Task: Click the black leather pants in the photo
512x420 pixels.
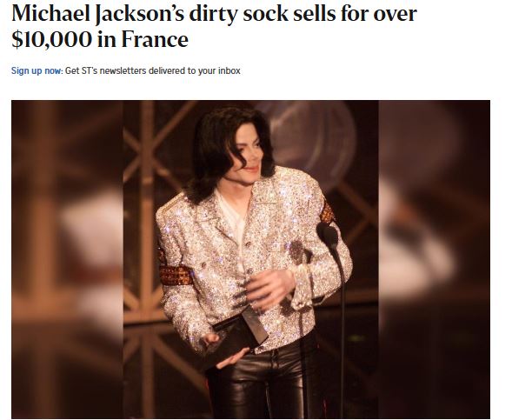Action: tap(264, 382)
